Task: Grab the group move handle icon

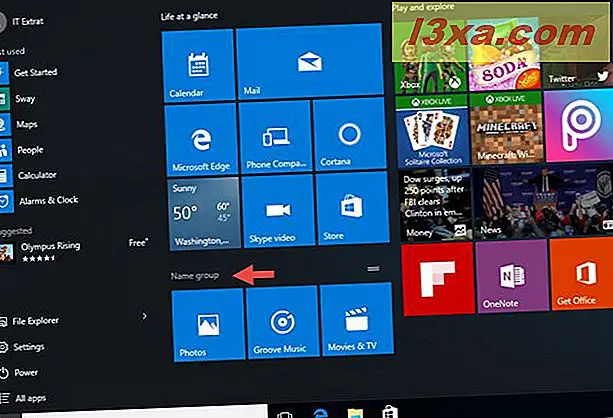Action: (373, 269)
